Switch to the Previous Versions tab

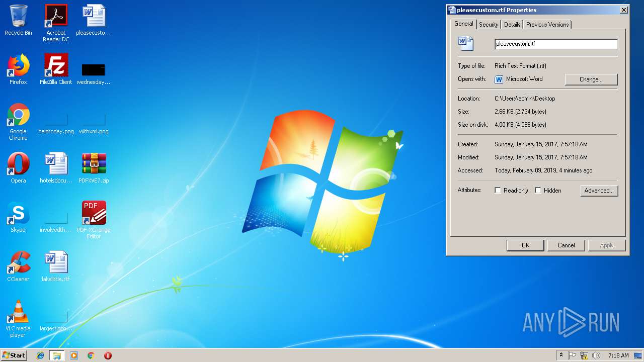pos(547,25)
